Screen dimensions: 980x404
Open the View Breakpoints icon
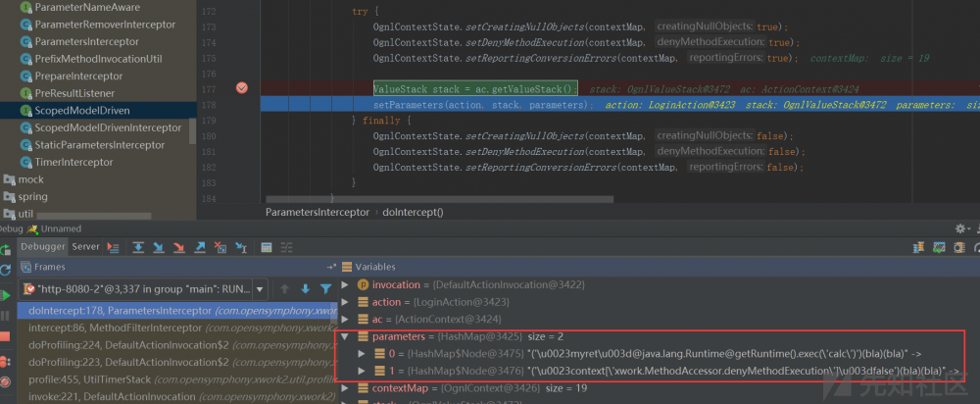[5, 361]
